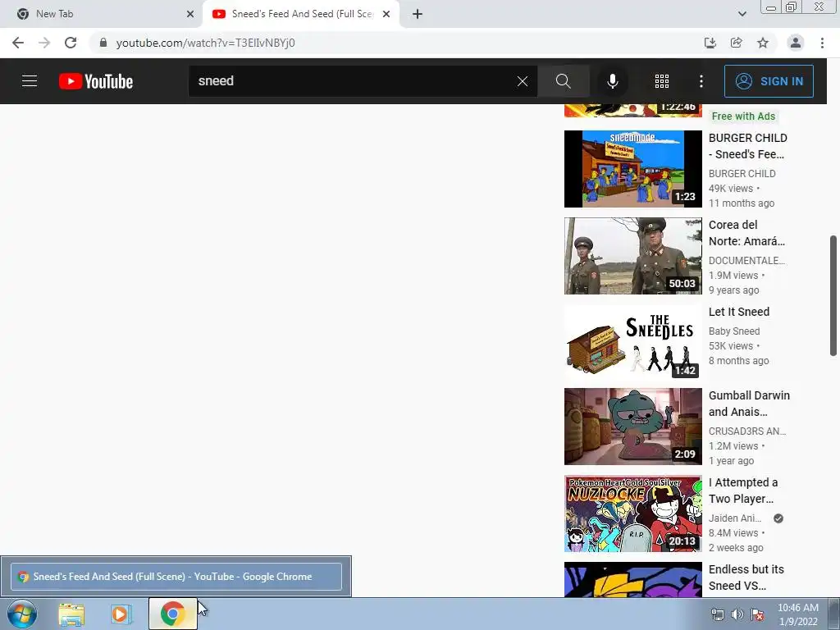Viewport: 840px width, 630px height.
Task: Go to YouTube home via the logo
Action: pos(96,81)
